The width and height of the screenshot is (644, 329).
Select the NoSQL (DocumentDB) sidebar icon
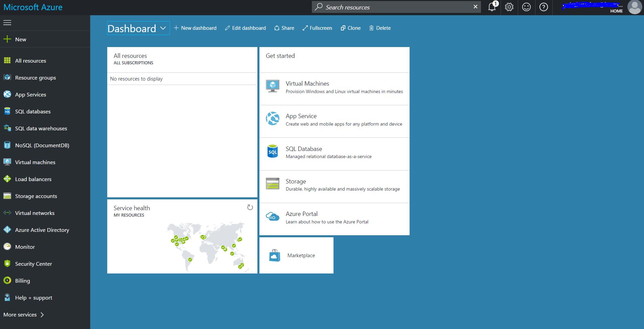[7, 145]
